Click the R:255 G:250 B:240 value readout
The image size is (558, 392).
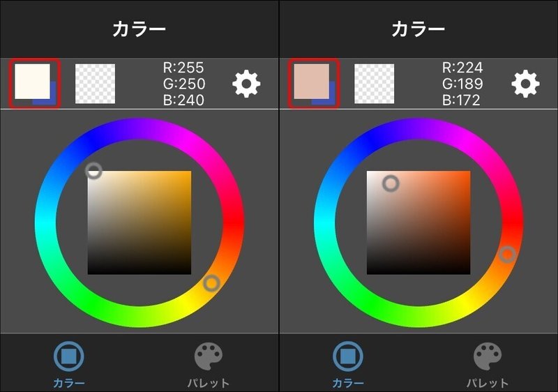pyautogui.click(x=183, y=84)
